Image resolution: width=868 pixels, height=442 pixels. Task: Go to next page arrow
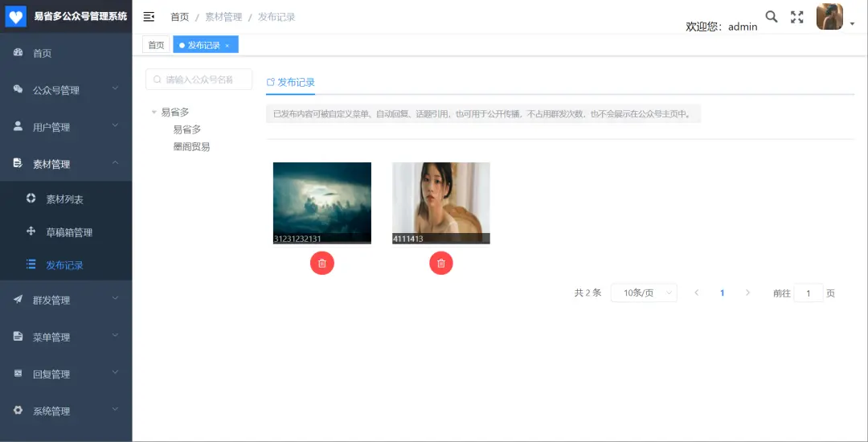748,293
